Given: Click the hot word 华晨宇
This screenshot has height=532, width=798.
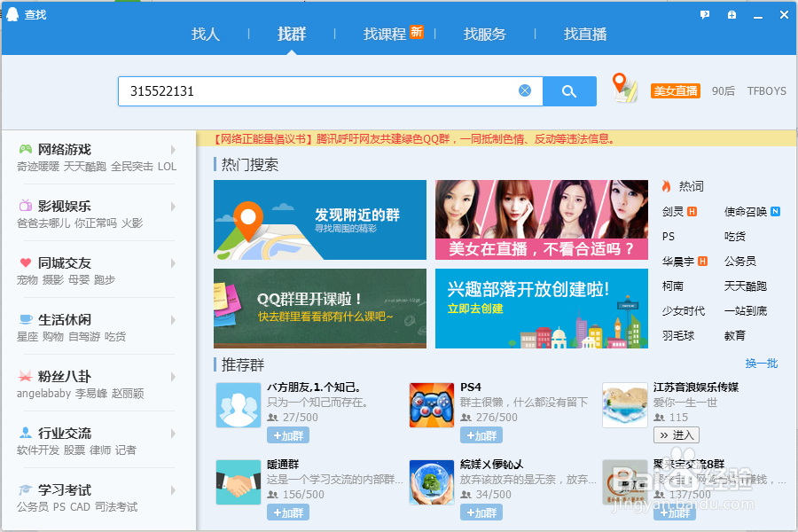Looking at the screenshot, I should (x=678, y=262).
